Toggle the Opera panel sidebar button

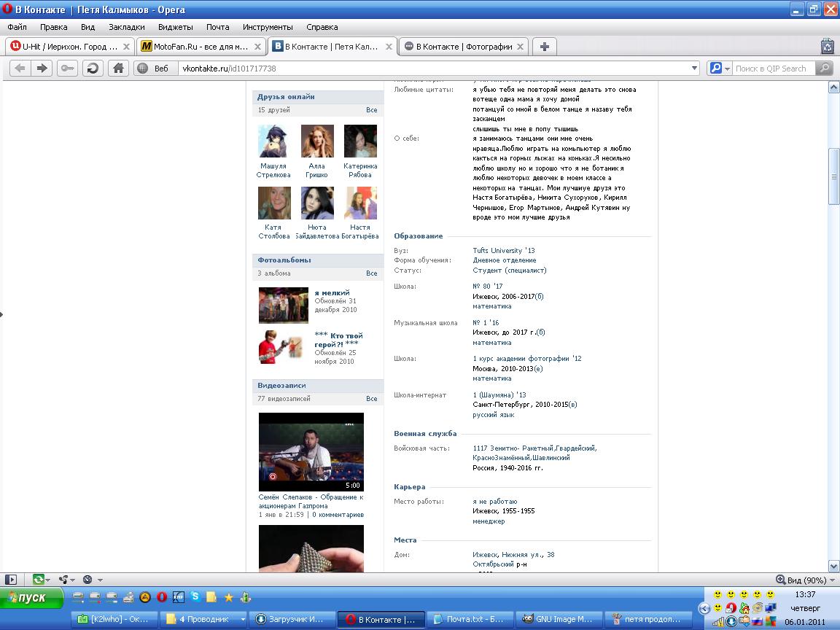point(11,579)
